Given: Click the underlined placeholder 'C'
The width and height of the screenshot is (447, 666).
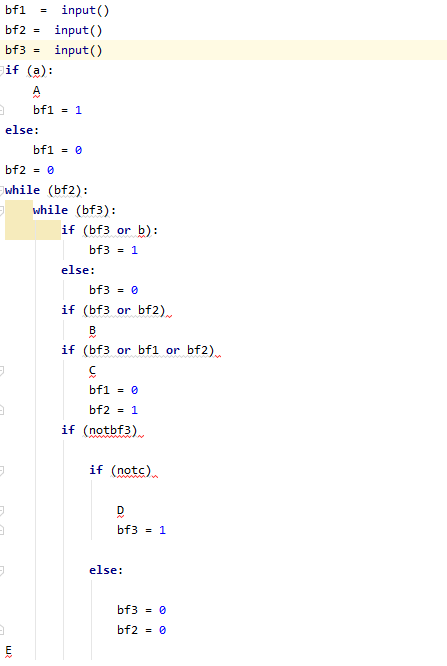Looking at the screenshot, I should click(93, 370).
